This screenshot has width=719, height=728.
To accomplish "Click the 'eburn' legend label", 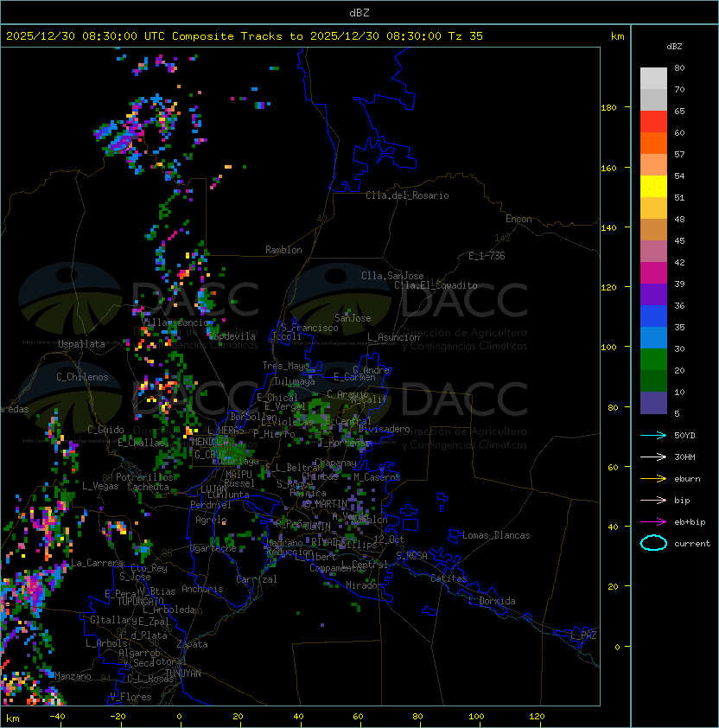I will pos(687,479).
